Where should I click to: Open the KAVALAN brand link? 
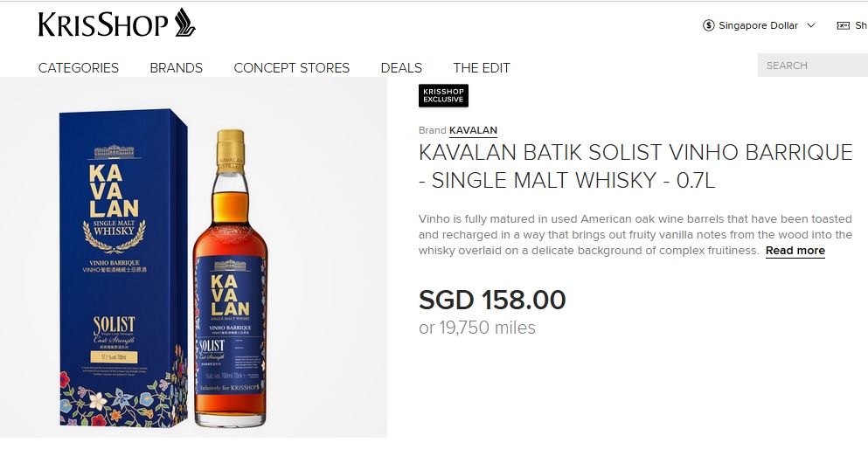[x=473, y=131]
